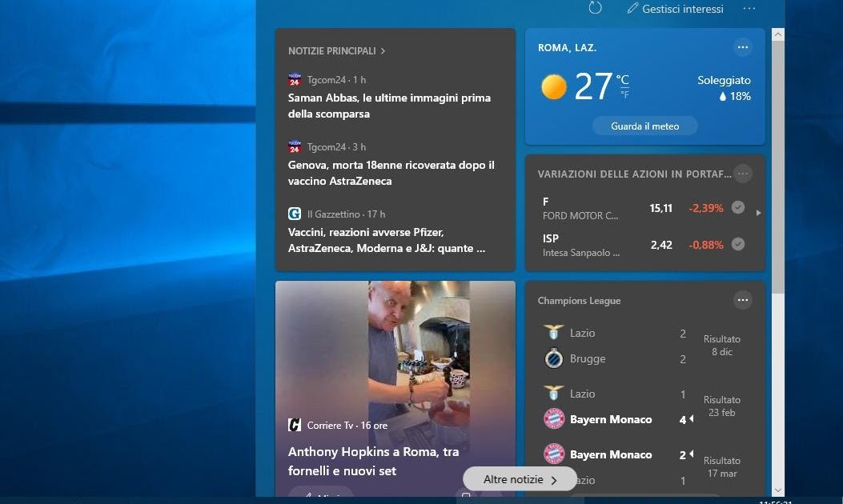
Task: Toggle the checkmark beside Intesa Sanpaolo stock
Action: [x=737, y=244]
